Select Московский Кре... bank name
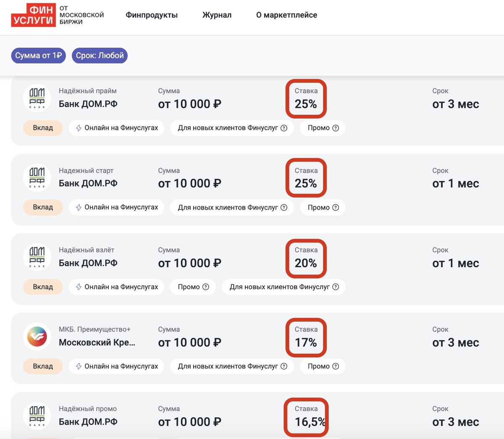The image size is (504, 439). 97,342
